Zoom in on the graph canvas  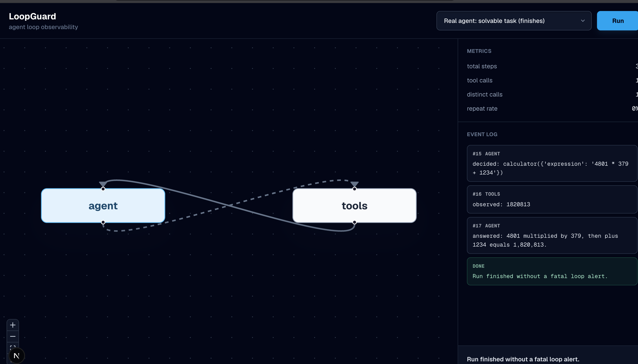click(13, 325)
